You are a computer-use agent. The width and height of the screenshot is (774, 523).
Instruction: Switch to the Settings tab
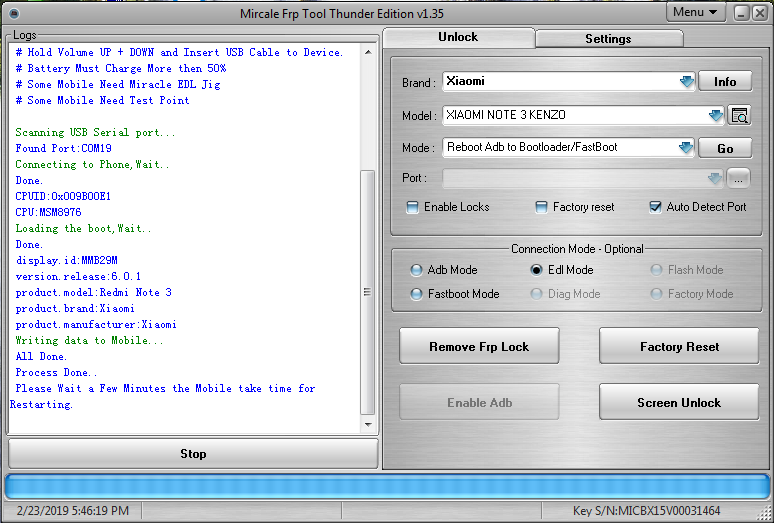point(608,38)
